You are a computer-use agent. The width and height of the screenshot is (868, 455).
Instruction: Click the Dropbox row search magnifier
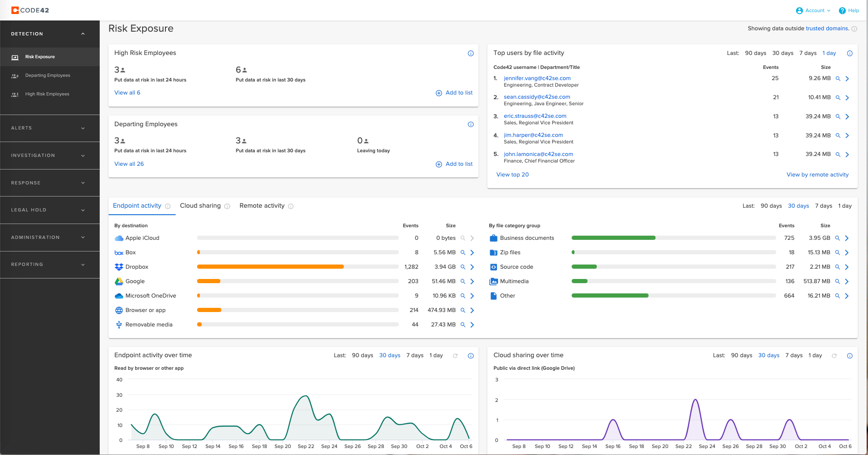point(463,267)
